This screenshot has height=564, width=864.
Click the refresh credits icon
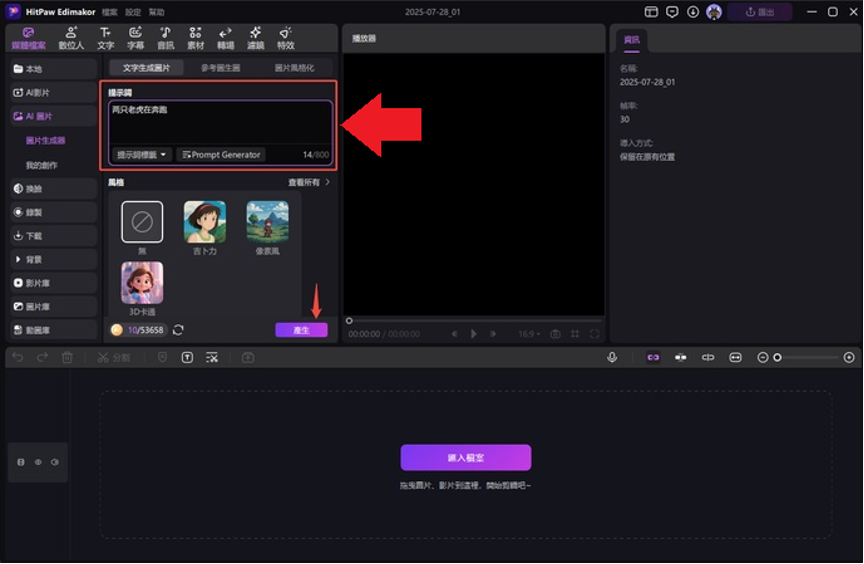pyautogui.click(x=178, y=330)
